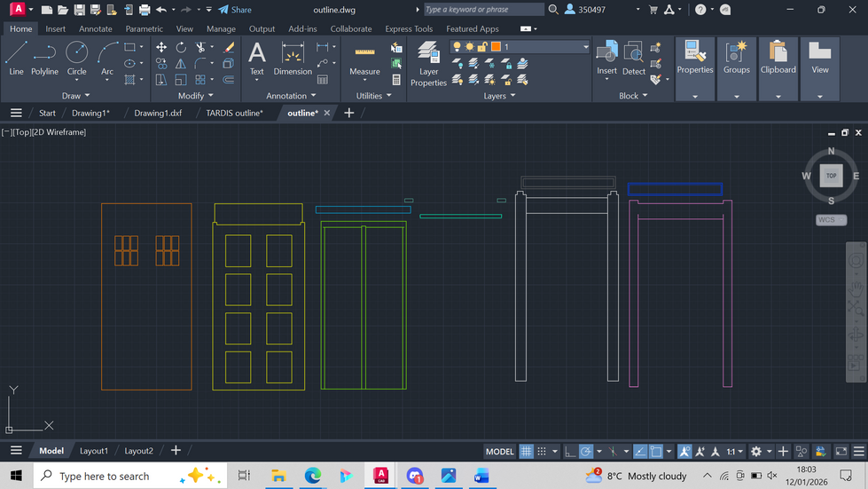Click the 350497 account sign-in button
This screenshot has height=489, width=868.
585,10
